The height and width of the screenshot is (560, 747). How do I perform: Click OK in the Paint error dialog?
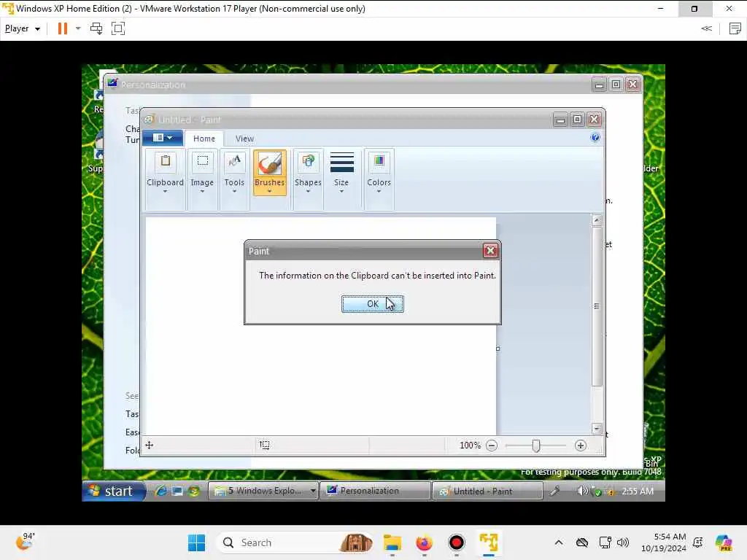tap(373, 304)
